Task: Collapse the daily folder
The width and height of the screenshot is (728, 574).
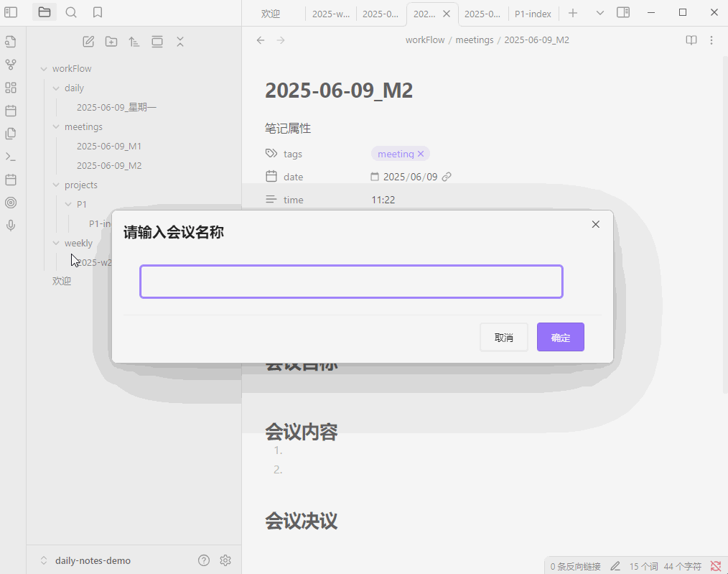Action: [56, 88]
